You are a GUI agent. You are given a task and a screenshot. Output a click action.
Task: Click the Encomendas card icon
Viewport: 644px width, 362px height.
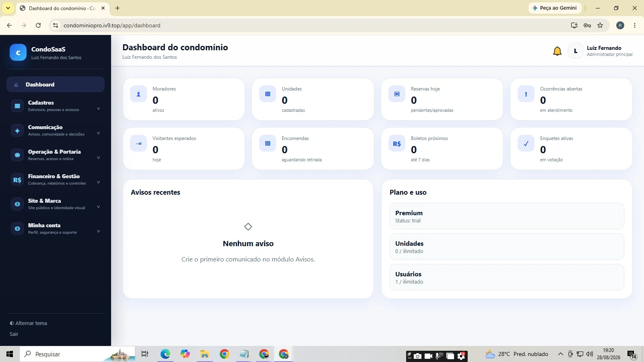pos(268,144)
